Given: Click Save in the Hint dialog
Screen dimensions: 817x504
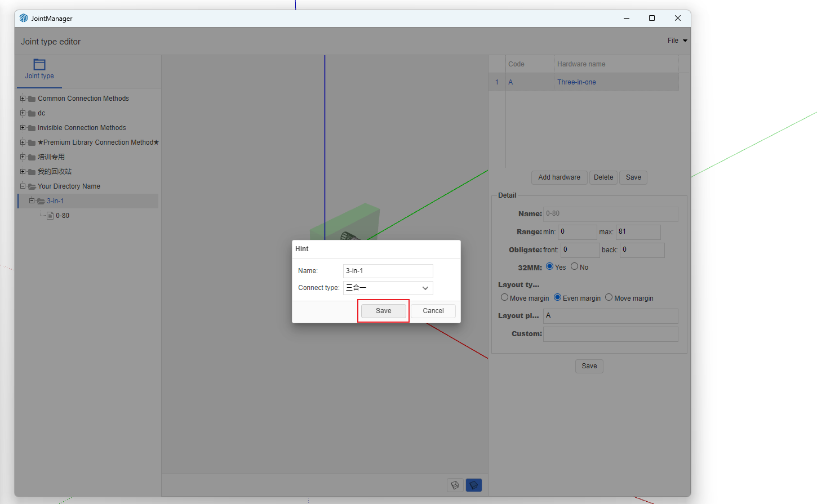Looking at the screenshot, I should (x=383, y=311).
